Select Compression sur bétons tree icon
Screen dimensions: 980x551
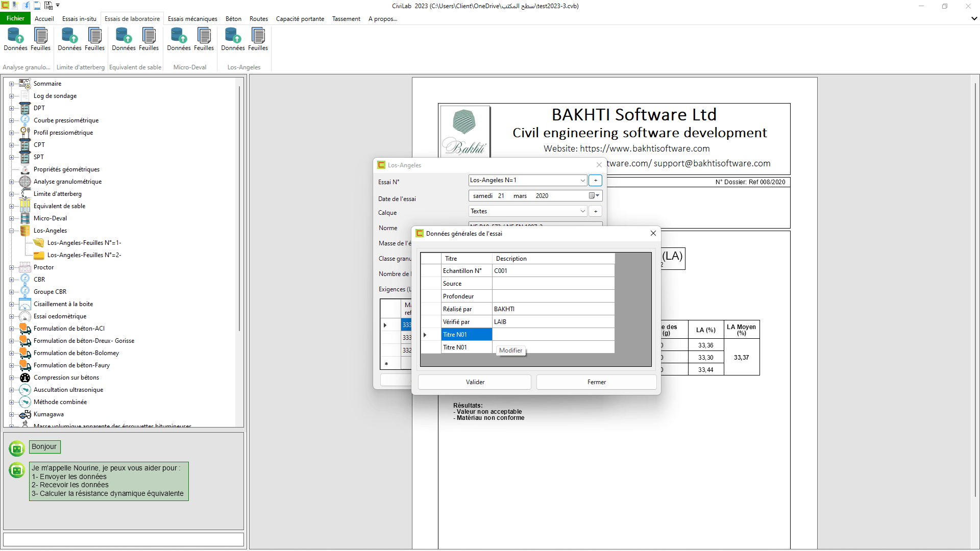[x=25, y=377]
